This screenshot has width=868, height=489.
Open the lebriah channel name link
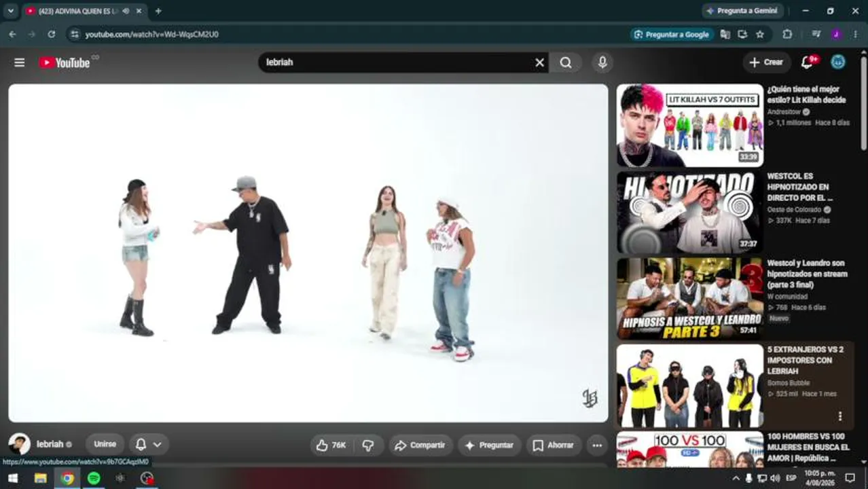(50, 444)
